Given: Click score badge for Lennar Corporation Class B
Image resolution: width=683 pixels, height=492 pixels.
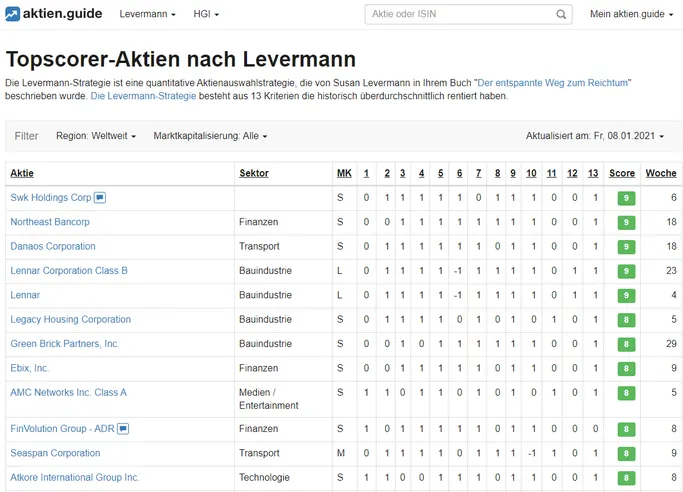Looking at the screenshot, I should (626, 271).
